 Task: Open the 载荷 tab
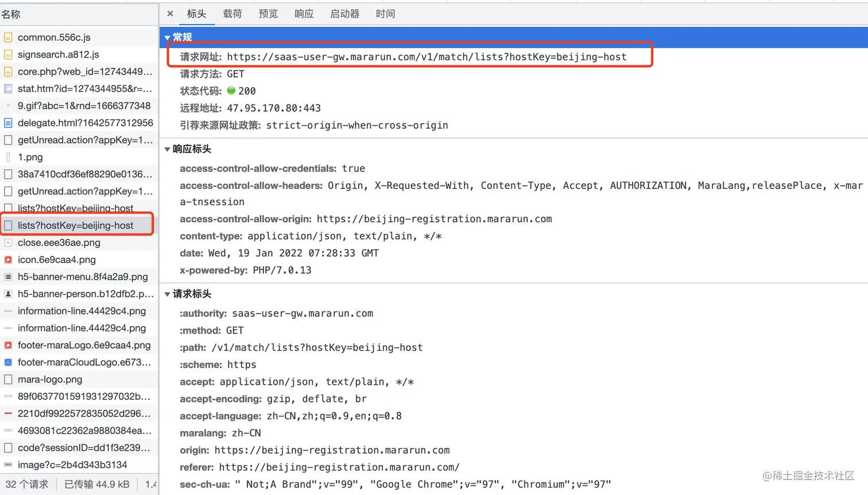click(x=232, y=14)
